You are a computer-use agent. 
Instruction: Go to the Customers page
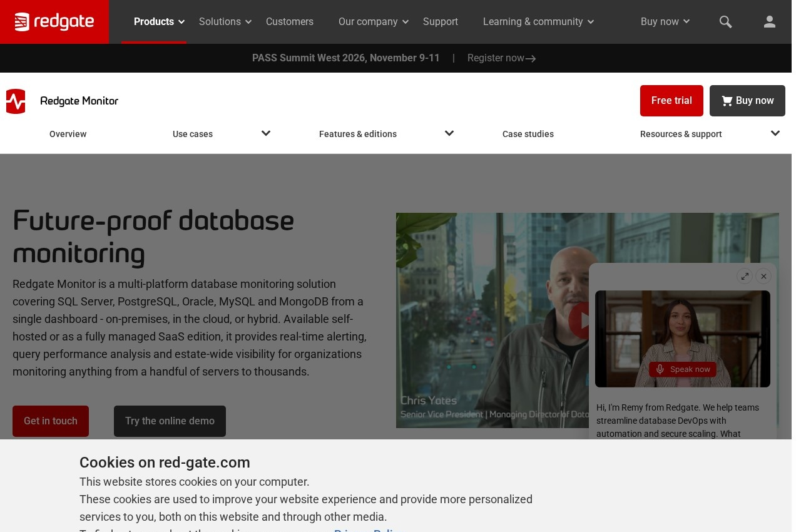tap(290, 22)
